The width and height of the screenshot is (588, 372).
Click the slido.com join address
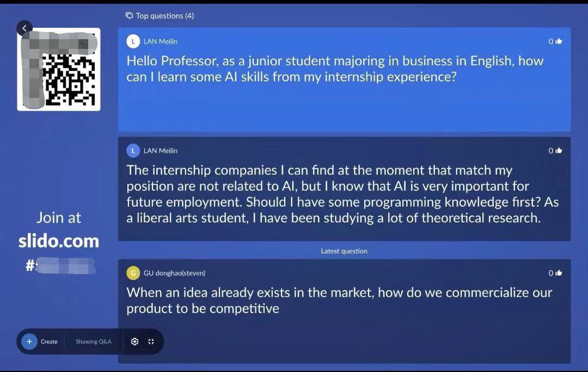pos(59,241)
